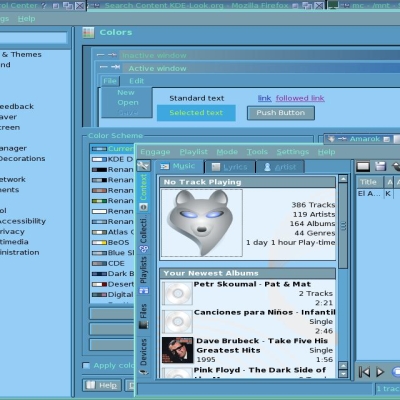Click Edit in the preview window menu

tap(136, 81)
